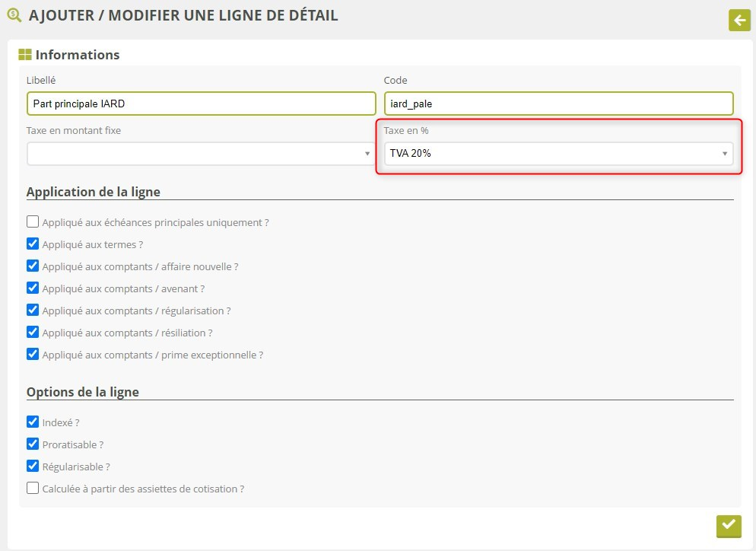
Task: Click the Informations grid icon
Action: coord(25,55)
